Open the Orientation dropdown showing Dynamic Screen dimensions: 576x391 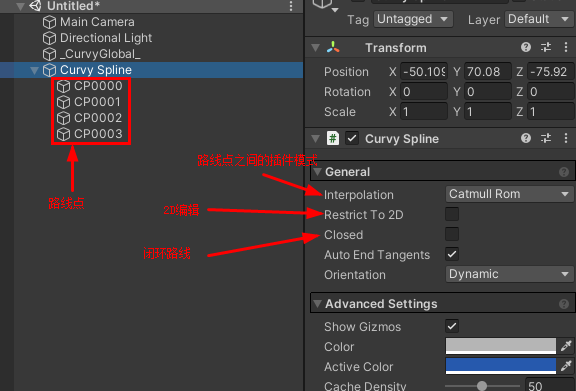click(510, 274)
